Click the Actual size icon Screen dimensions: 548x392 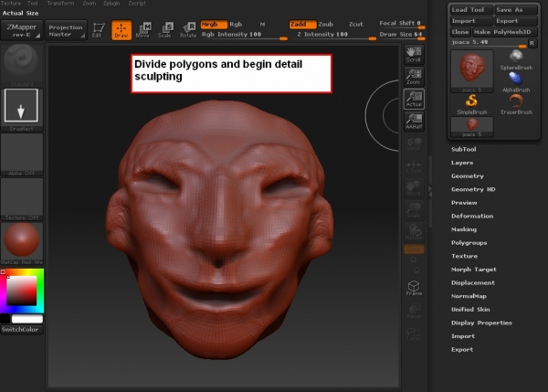tap(414, 99)
